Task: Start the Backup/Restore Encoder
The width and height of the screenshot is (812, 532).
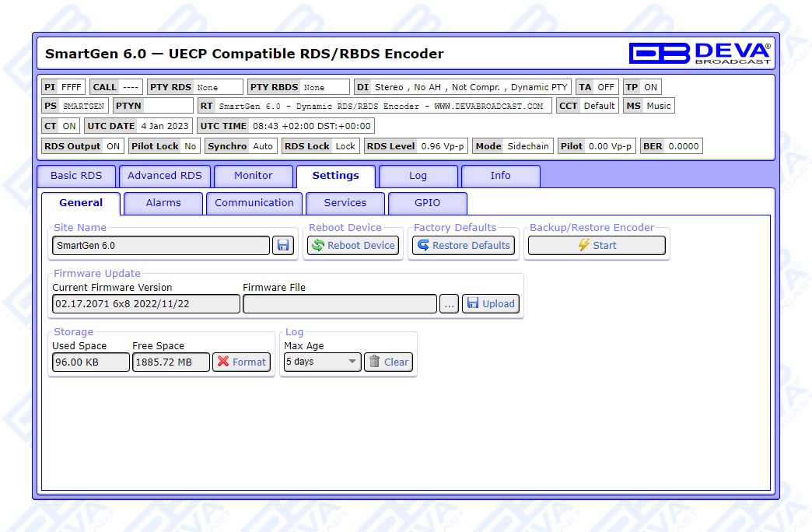Action: coord(597,246)
